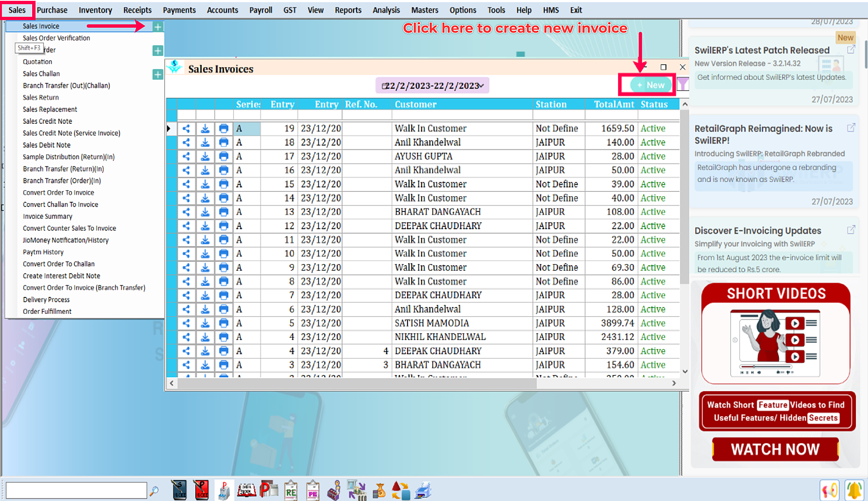
Task: Open the RE receipt entry clipboard icon
Action: coord(291,491)
